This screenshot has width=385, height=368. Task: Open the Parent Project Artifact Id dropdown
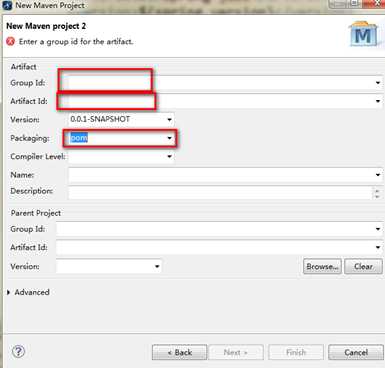point(378,247)
